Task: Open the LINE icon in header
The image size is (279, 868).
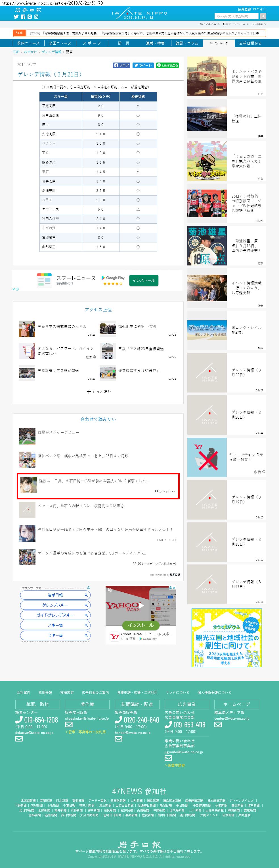Action: (30, 16)
